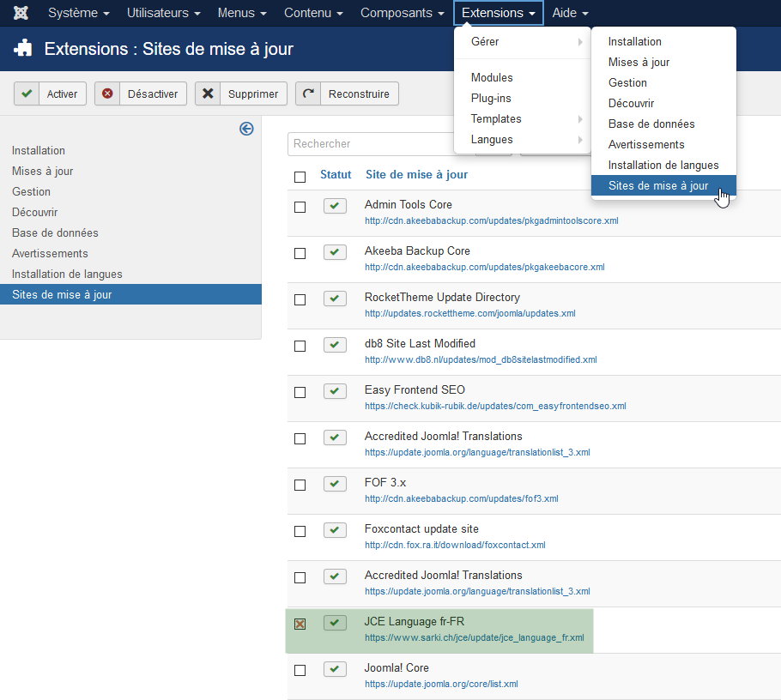The height and width of the screenshot is (700, 781).
Task: Open Découvrir in the left sidebar
Action: [35, 212]
